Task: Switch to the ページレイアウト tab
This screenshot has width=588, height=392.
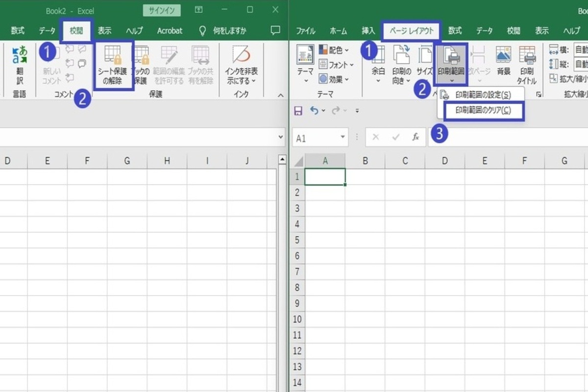Action: click(411, 31)
